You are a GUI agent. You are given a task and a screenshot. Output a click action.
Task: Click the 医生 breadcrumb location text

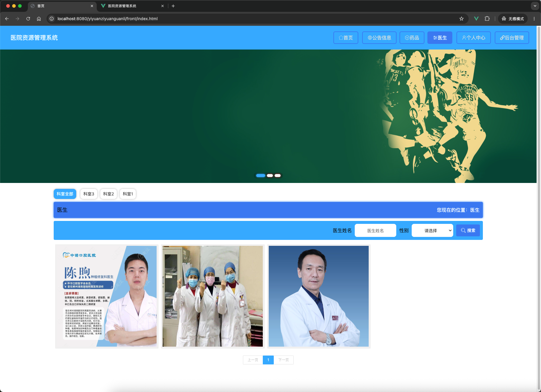(475, 210)
